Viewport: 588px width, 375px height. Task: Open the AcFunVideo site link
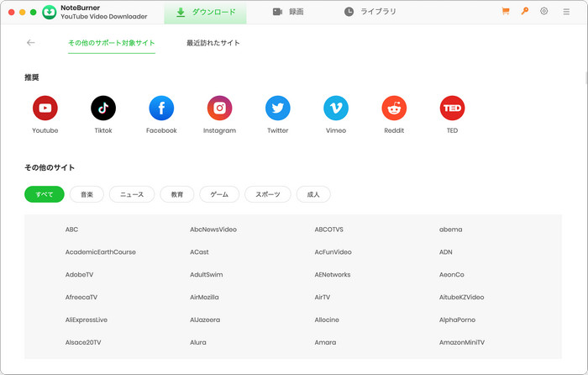click(333, 252)
